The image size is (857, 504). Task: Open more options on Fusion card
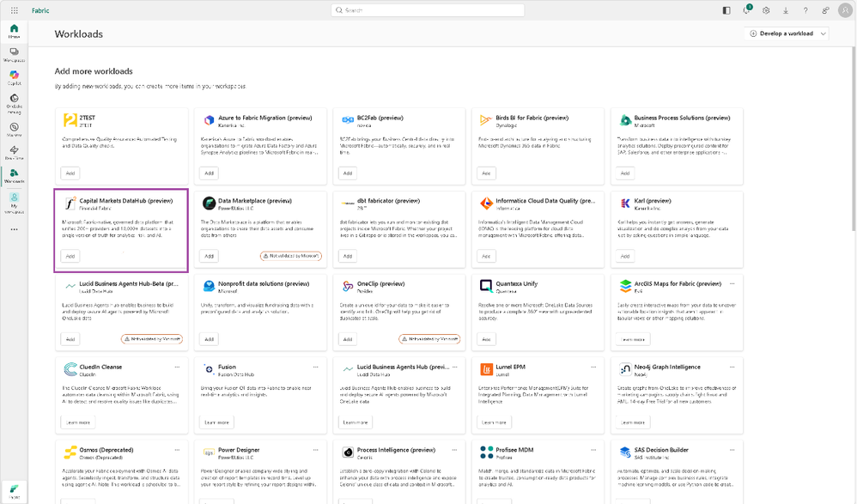pos(315,367)
